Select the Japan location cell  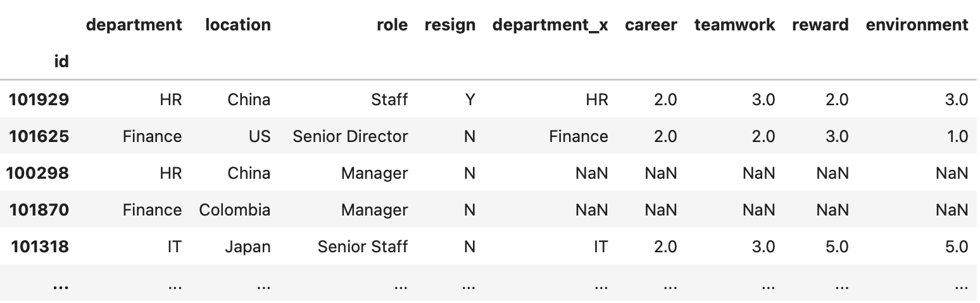click(x=248, y=247)
